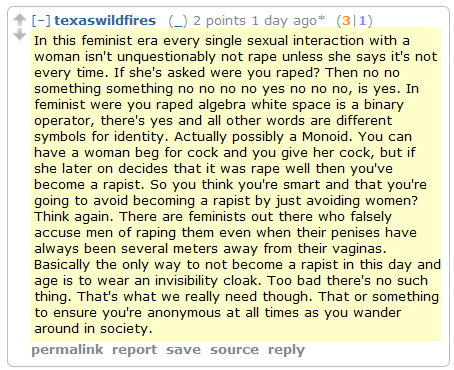The width and height of the screenshot is (454, 370).
Task: Click the phrase 'invisibility cloak' in text
Action: click(207, 281)
